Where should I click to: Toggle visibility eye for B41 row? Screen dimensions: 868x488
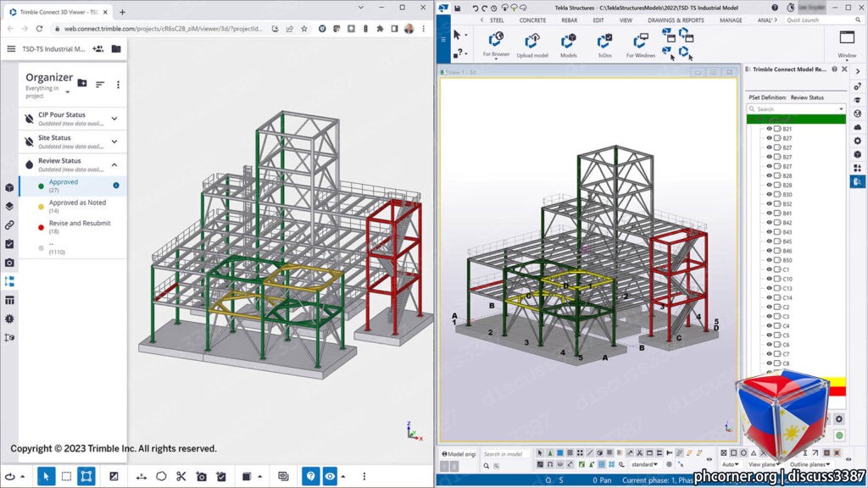point(769,213)
